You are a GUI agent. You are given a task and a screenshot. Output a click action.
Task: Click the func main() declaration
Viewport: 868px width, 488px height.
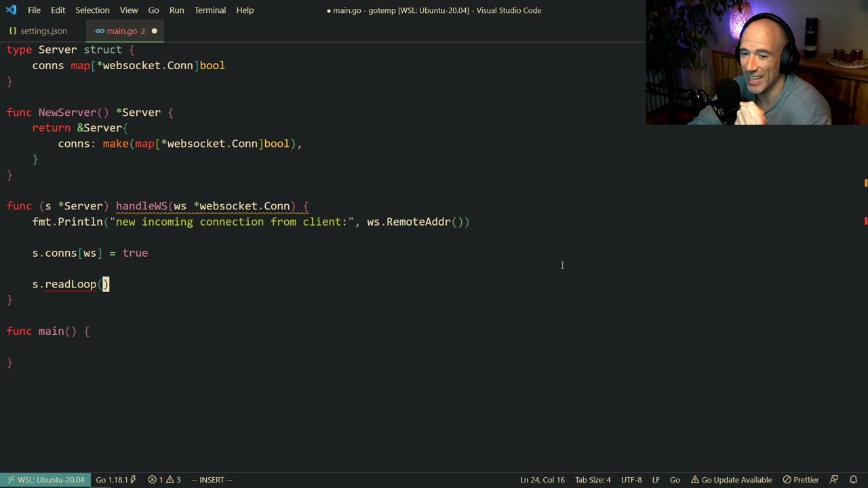point(48,331)
